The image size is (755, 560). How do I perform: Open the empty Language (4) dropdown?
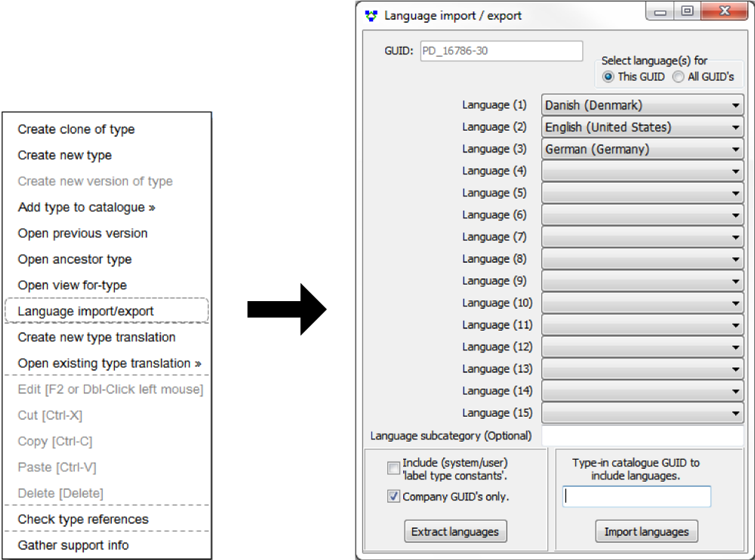click(735, 171)
